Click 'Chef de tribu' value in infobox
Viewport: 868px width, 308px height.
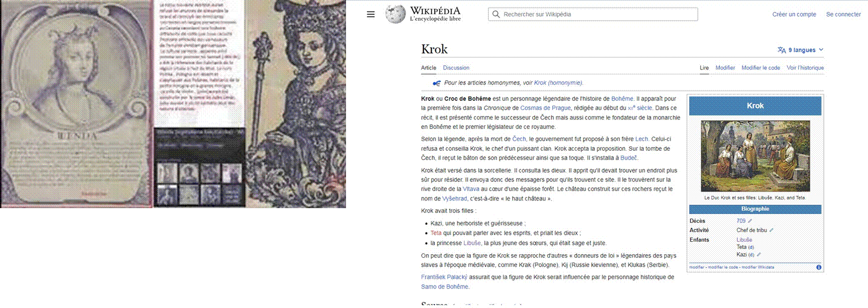[751, 230]
